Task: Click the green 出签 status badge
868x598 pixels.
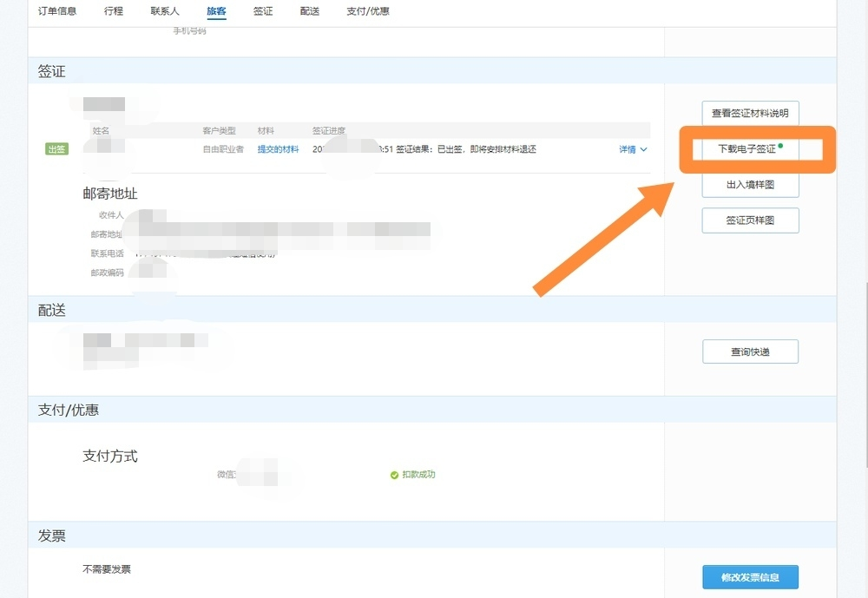Action: (x=56, y=149)
